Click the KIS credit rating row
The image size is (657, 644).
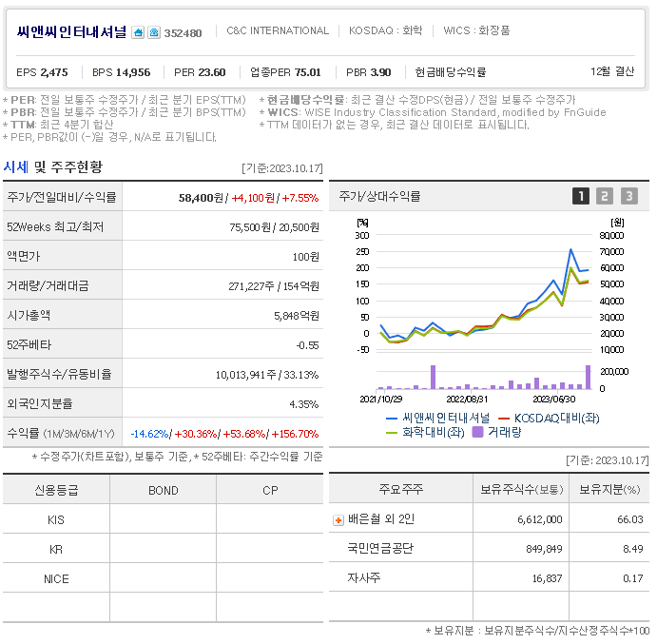click(163, 520)
